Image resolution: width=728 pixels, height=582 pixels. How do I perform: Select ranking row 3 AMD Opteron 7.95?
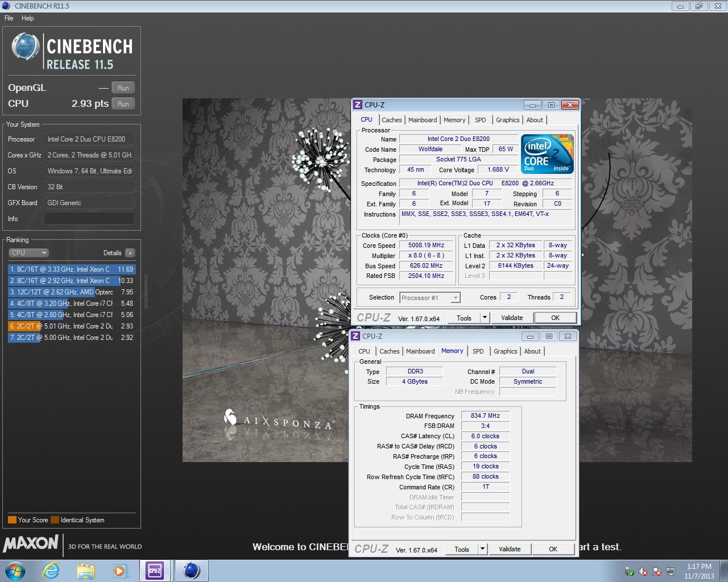click(x=72, y=292)
